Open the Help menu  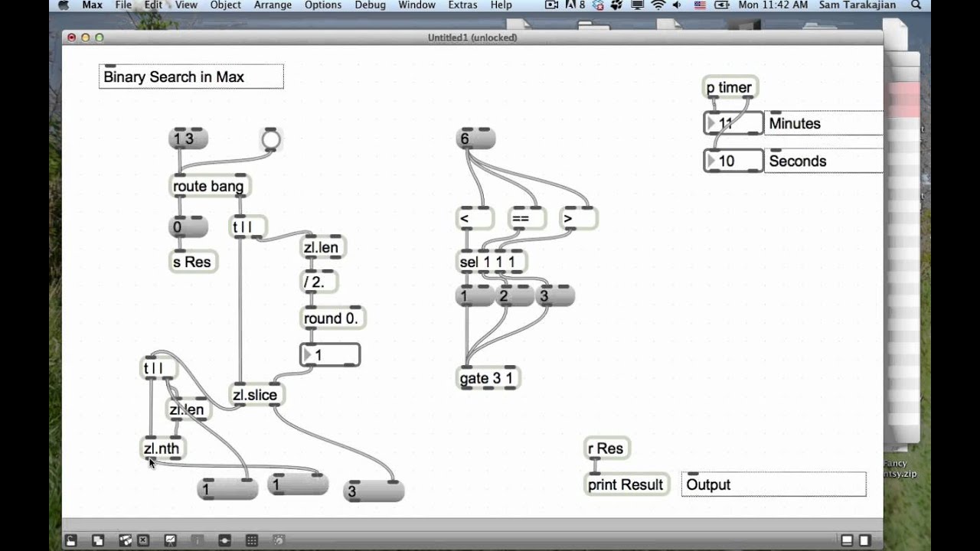click(x=501, y=5)
